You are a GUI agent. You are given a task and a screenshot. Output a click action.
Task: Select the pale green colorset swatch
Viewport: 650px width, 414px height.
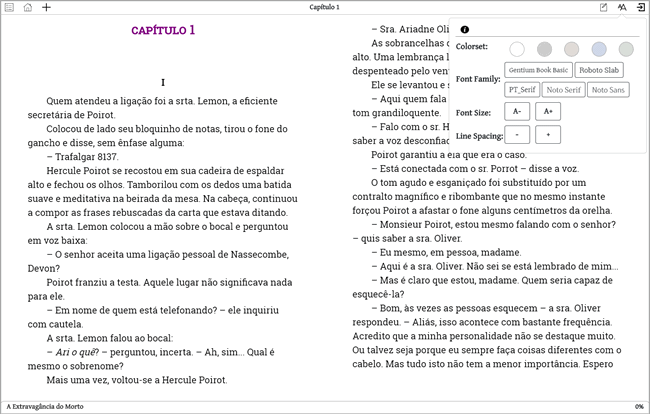click(626, 49)
